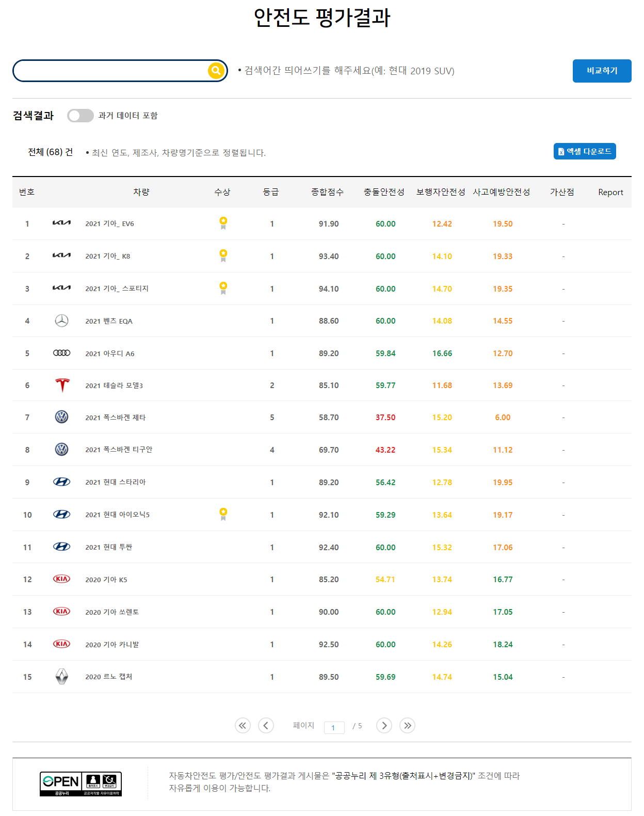Click the 차량 column header

[x=141, y=192]
